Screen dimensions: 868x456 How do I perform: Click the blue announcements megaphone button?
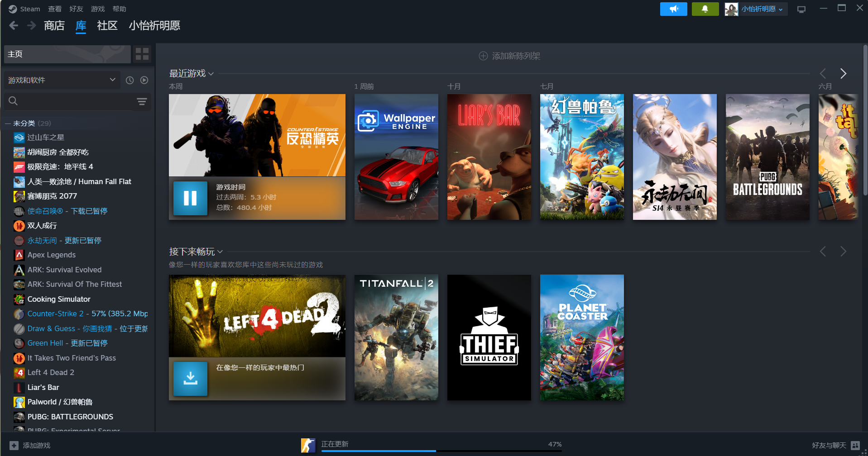pyautogui.click(x=674, y=9)
